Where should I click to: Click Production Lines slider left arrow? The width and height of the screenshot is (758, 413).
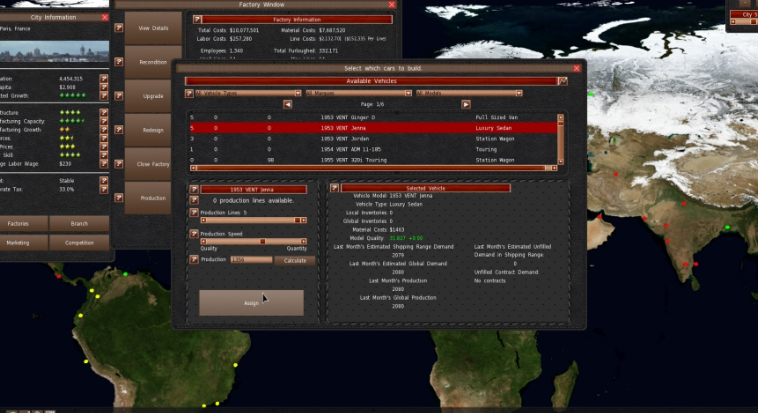[204, 220]
